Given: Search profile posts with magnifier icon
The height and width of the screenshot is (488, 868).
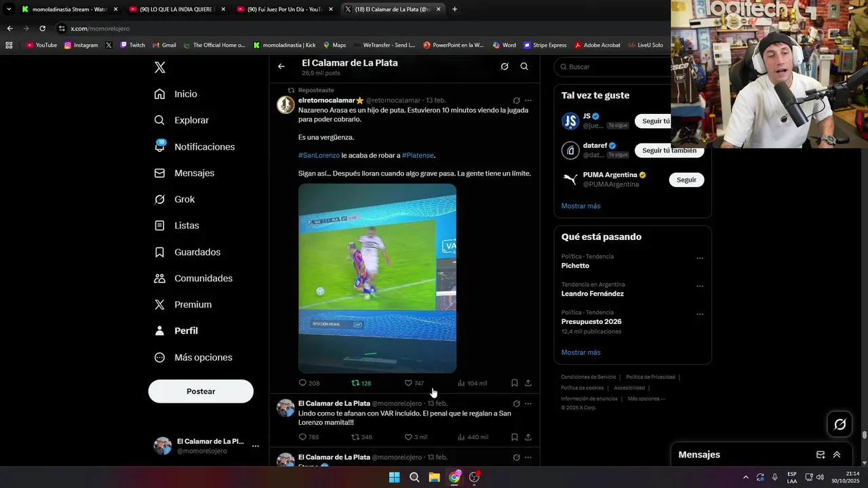Looking at the screenshot, I should point(524,66).
